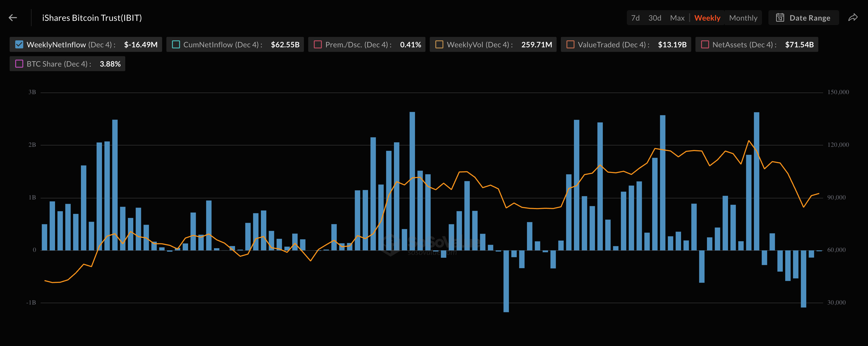868x346 pixels.
Task: Check the ValueTraded box
Action: click(570, 44)
